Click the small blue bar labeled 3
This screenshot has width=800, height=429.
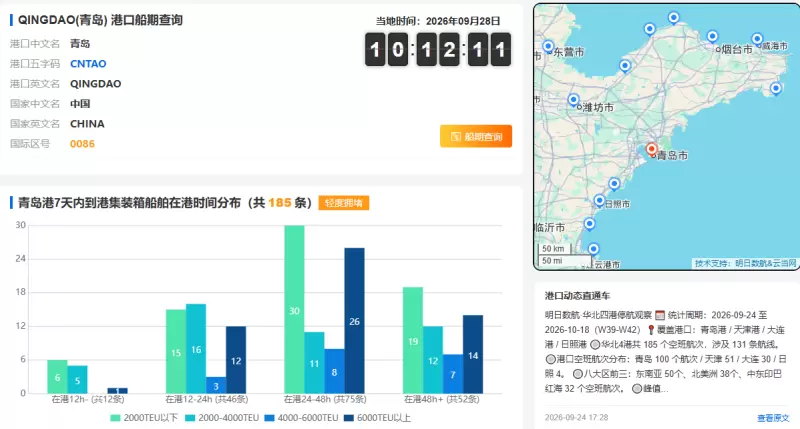pyautogui.click(x=216, y=385)
